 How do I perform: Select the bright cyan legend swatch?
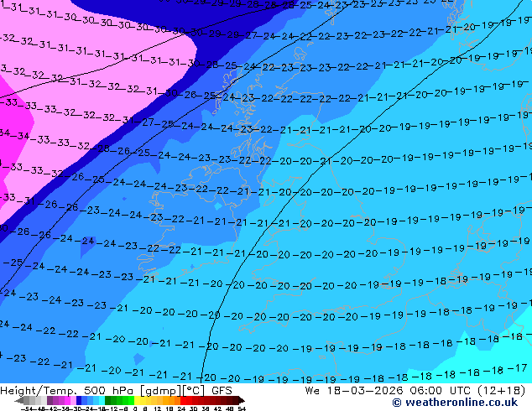click(102, 400)
